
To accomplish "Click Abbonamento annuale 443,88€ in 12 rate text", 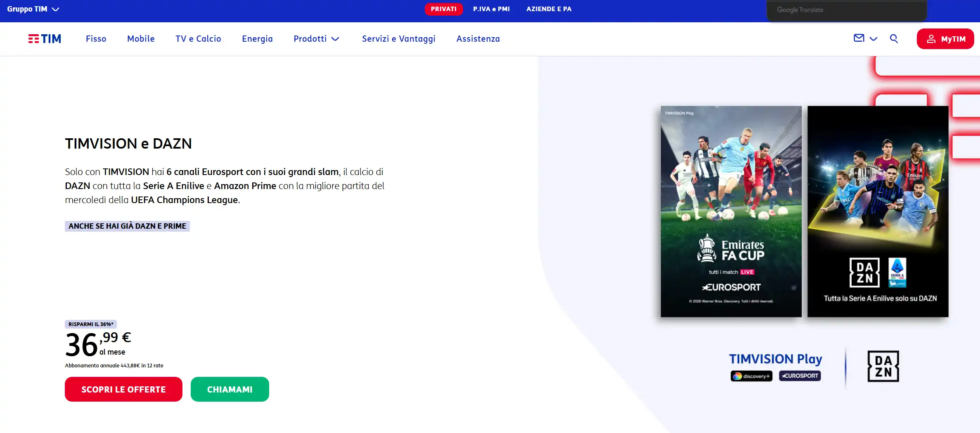I will 114,366.
